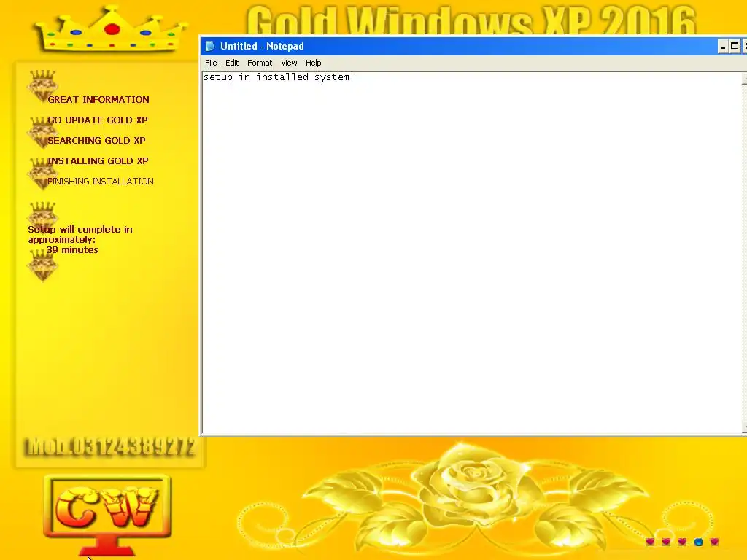Open the File menu in Notepad

(x=211, y=63)
